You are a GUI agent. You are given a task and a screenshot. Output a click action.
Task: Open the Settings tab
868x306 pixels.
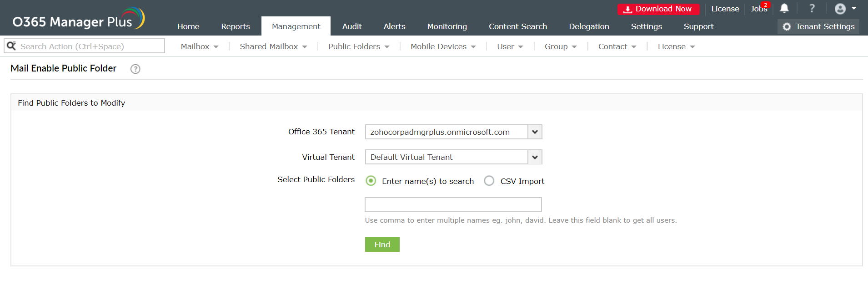click(646, 26)
